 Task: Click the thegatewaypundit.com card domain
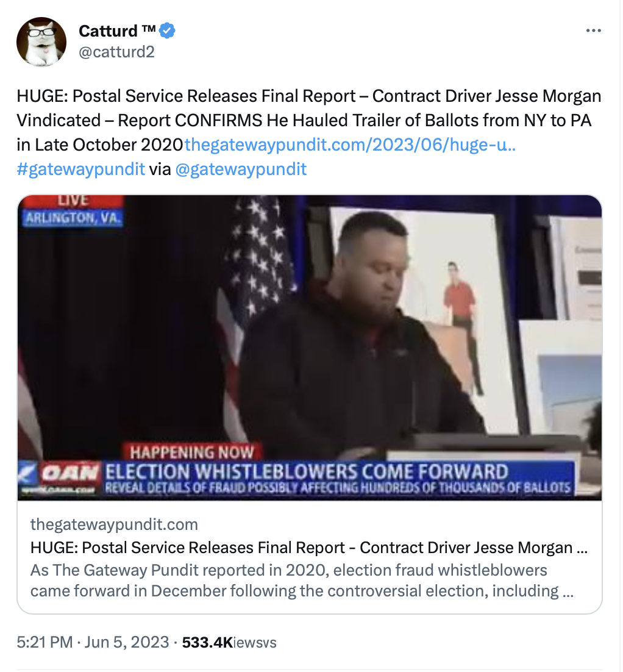coord(114,524)
